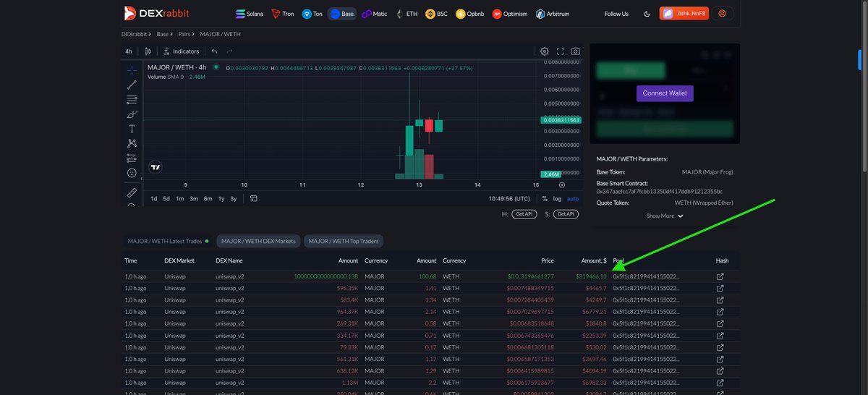Switch to the Optimism network
The height and width of the screenshot is (395, 868).
coord(510,14)
